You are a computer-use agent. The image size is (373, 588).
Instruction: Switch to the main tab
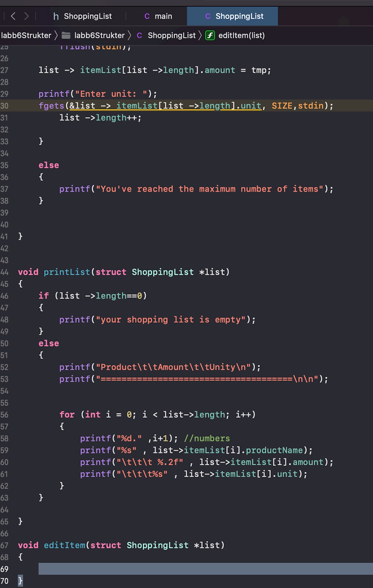tap(163, 17)
